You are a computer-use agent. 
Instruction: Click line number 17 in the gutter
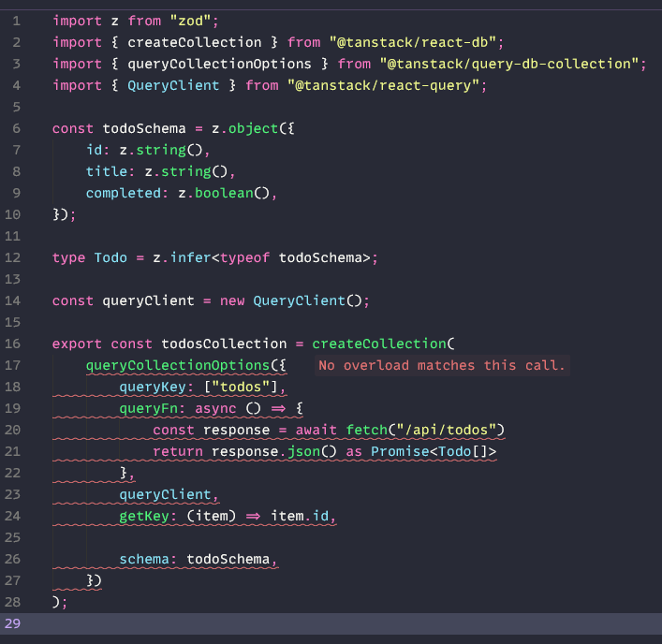click(x=12, y=365)
